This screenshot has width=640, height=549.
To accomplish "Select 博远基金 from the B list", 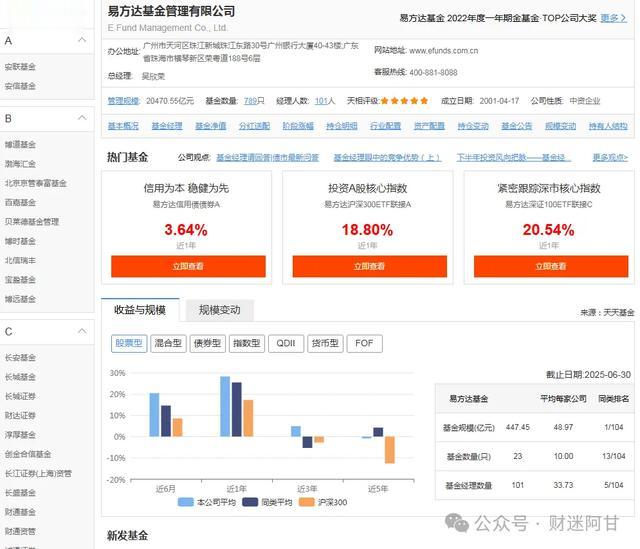I will point(20,299).
